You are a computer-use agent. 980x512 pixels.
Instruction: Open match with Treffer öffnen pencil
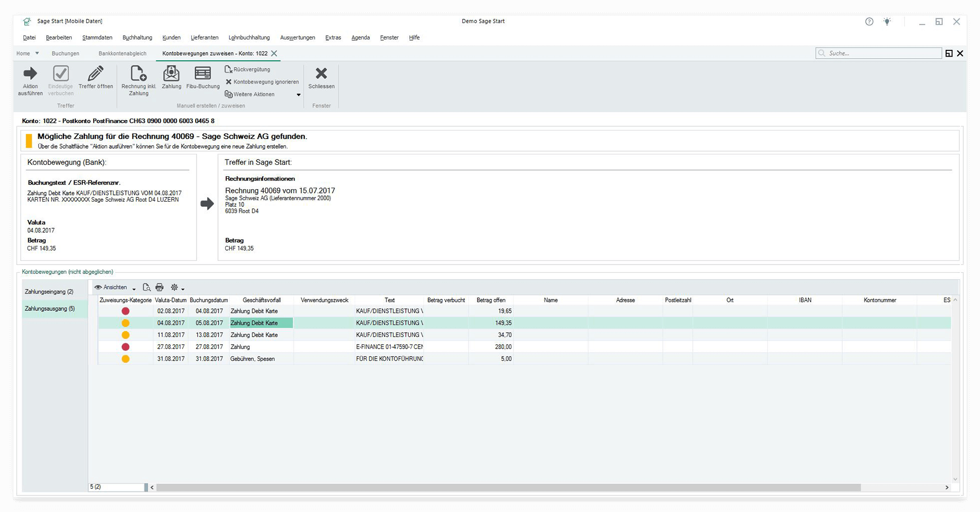tap(96, 77)
